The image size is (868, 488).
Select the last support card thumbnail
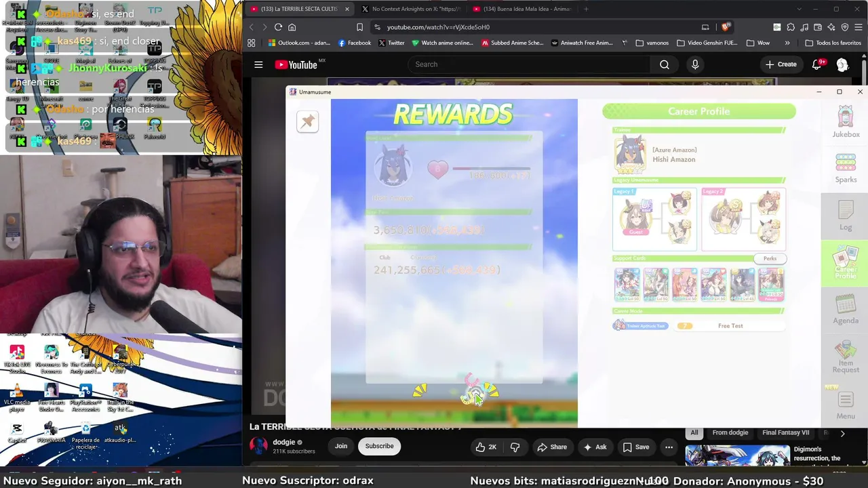[771, 284]
